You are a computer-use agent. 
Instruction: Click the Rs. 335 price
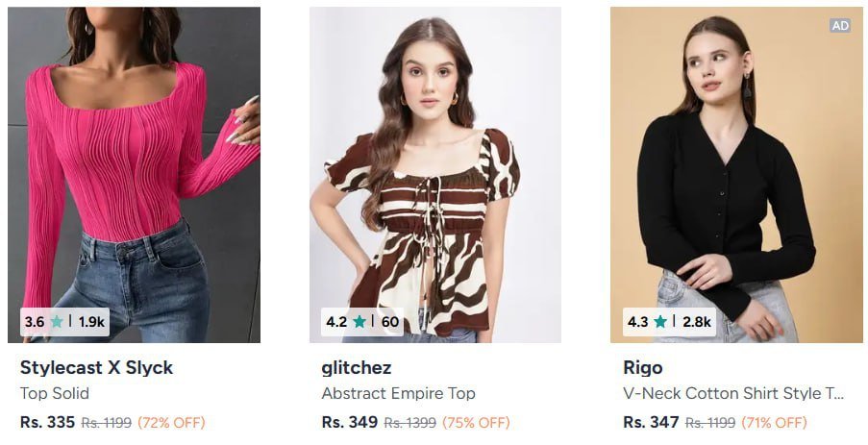pos(47,422)
